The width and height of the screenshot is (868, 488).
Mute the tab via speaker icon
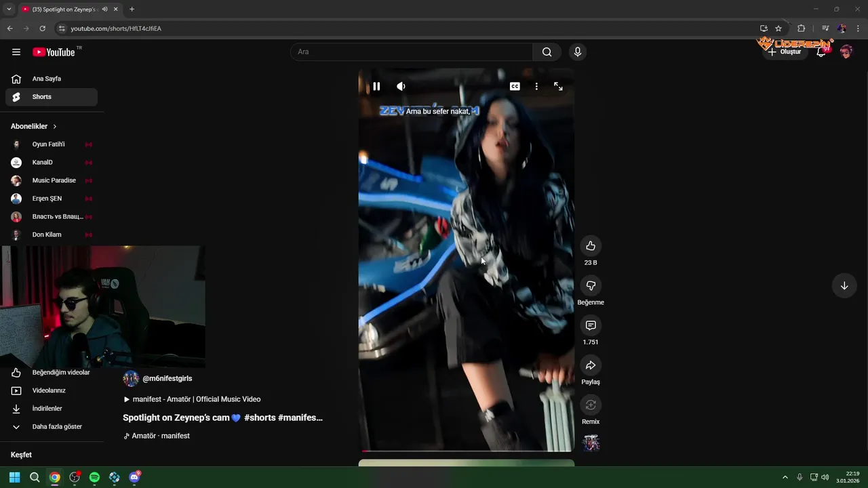coord(104,9)
